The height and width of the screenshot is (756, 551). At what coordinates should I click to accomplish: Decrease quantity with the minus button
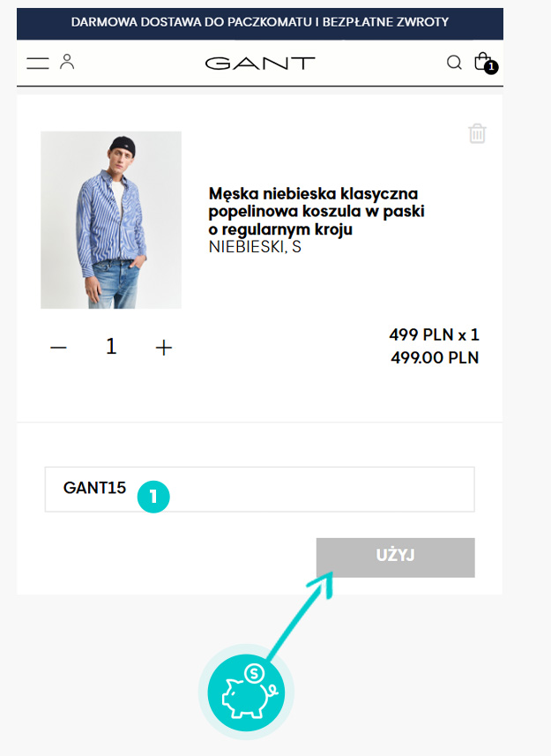point(58,348)
